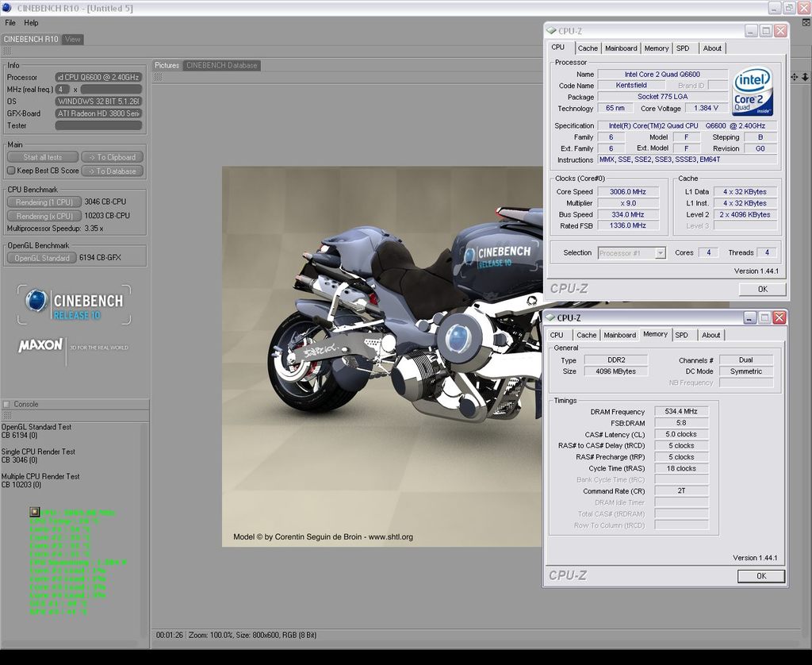Screen dimensions: 812x665
Task: Switch to the CPU tab in the lower CPU-Z window
Action: (x=557, y=336)
